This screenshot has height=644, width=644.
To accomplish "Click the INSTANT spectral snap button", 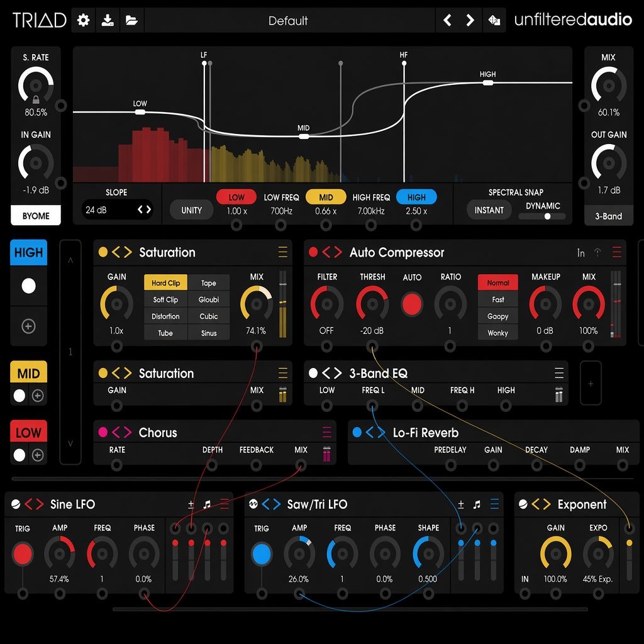I will click(x=489, y=210).
